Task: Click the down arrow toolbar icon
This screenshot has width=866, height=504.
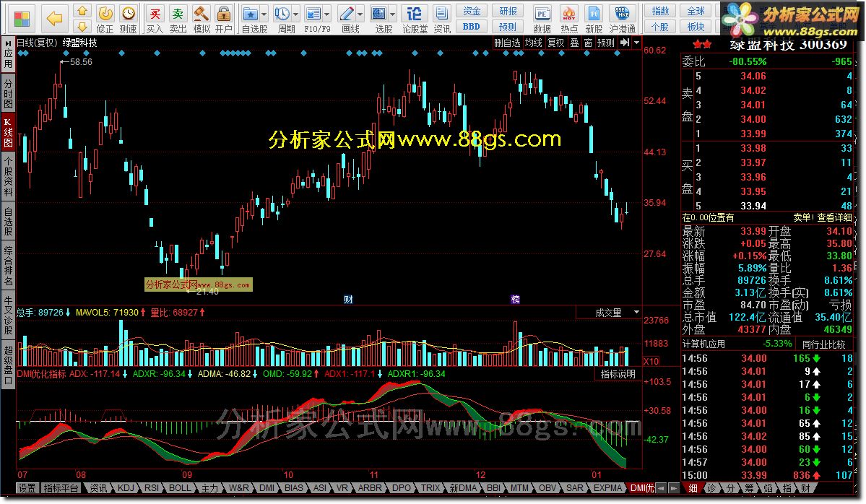Action: click(x=82, y=27)
